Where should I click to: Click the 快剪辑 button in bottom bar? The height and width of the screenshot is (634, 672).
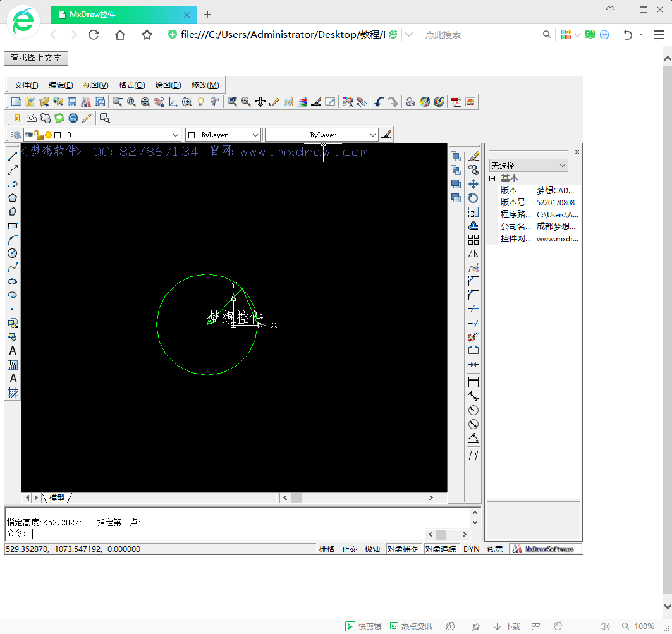coord(363,626)
